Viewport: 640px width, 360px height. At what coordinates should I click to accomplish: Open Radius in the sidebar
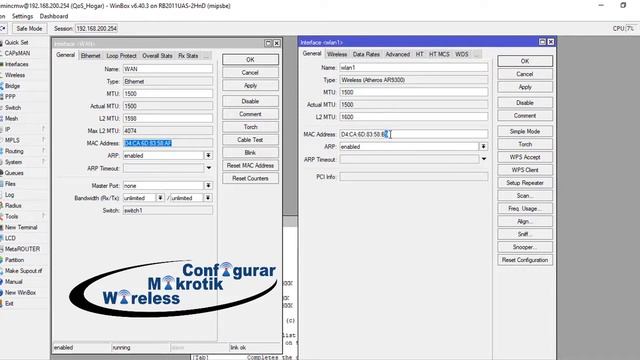pyautogui.click(x=13, y=205)
